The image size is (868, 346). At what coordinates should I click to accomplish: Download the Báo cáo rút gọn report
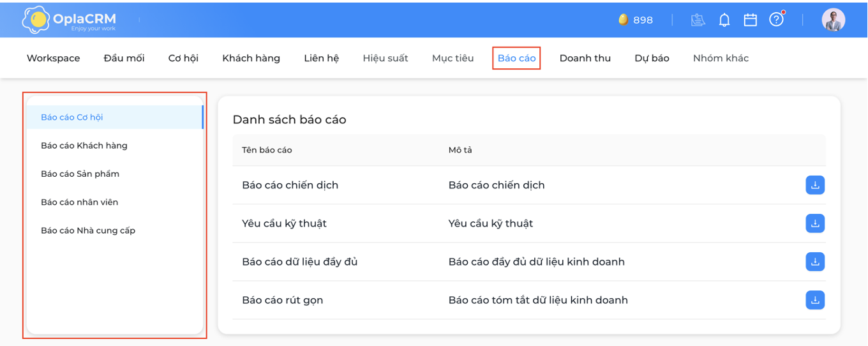[815, 300]
